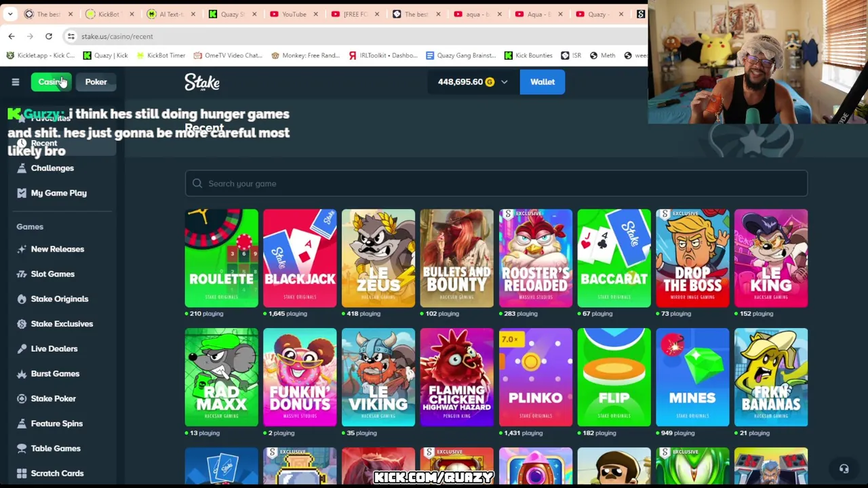Screen dimensions: 868x488
Task: Switch to the Poker tab
Action: [96, 82]
